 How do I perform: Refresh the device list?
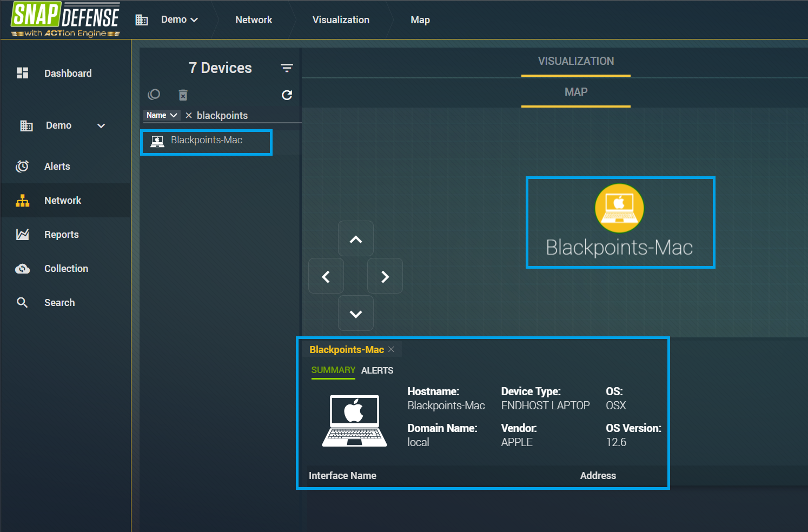tap(287, 95)
